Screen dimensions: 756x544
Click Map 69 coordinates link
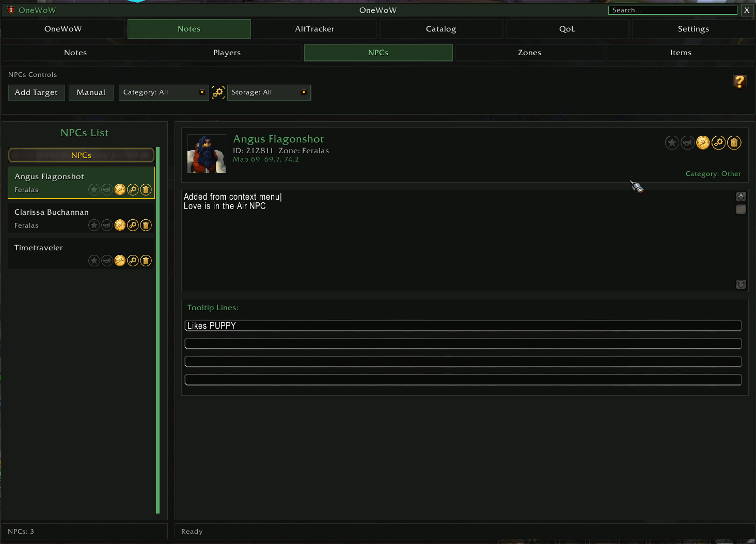click(266, 159)
